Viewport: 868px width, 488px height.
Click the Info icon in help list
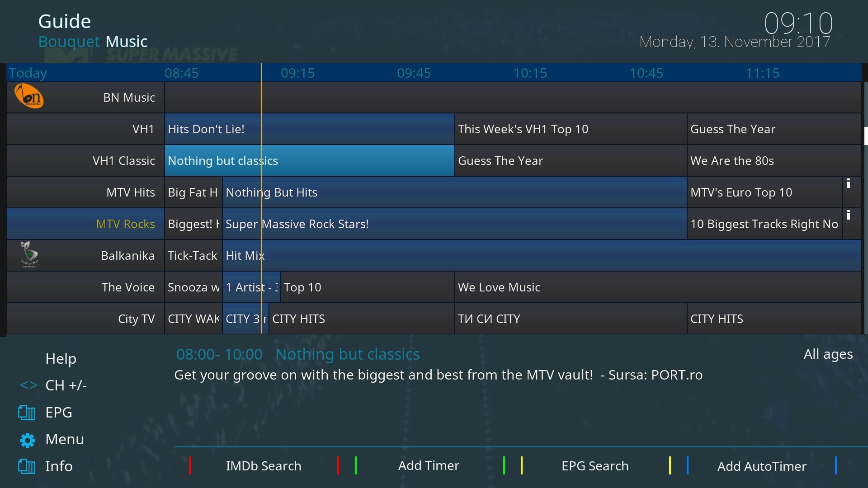point(27,466)
